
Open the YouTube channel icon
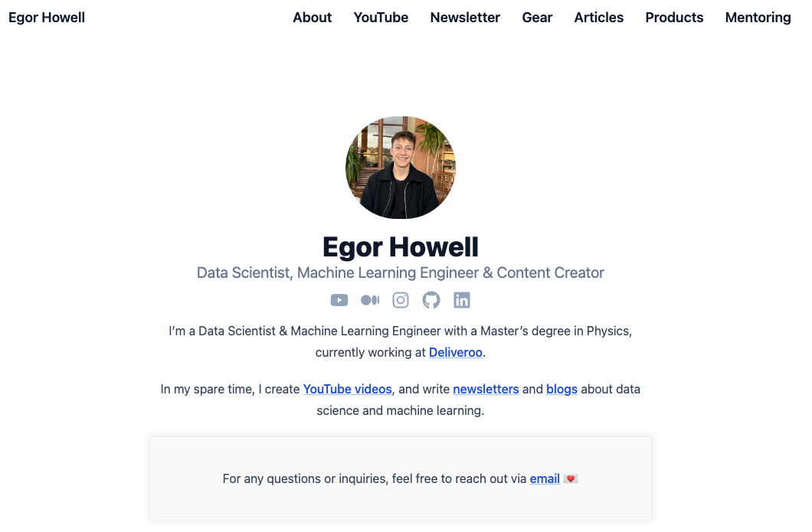coord(339,300)
